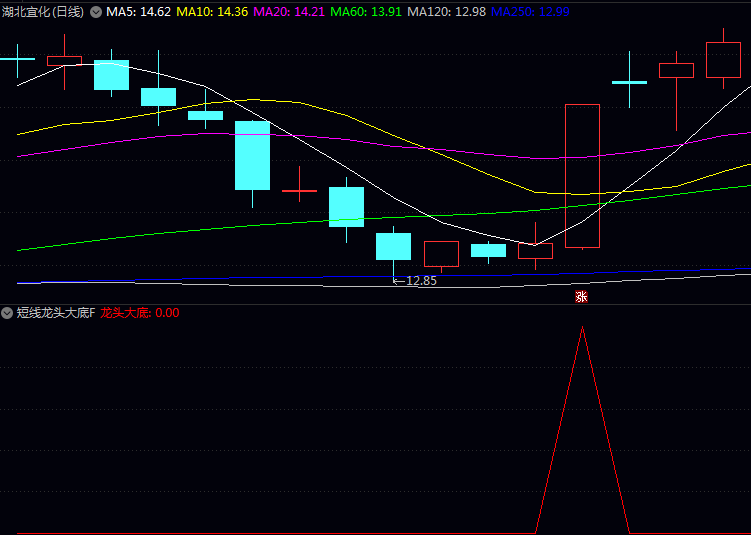Select the MA120: 12.98 label
Image resolution: width=751 pixels, height=535 pixels.
(x=446, y=12)
